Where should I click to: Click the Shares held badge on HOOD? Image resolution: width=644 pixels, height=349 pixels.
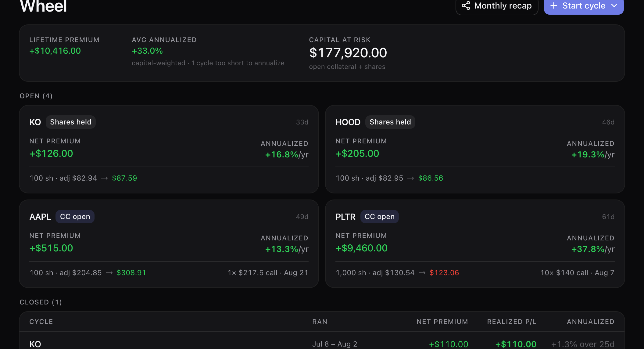pyautogui.click(x=390, y=122)
